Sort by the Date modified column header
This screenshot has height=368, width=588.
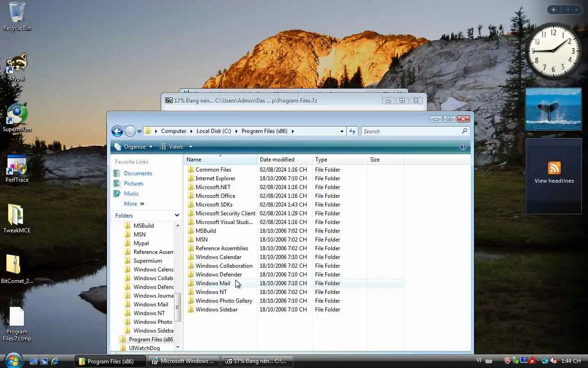click(285, 160)
